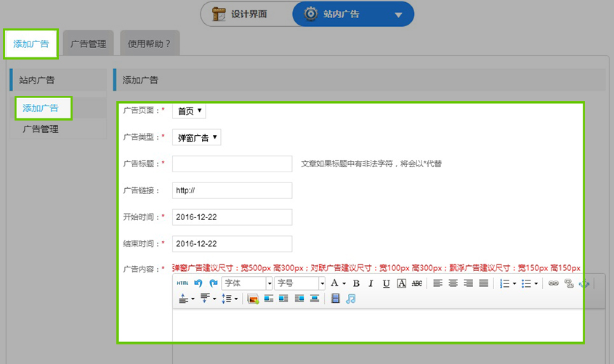Toggle bold formatting
Image resolution: width=614 pixels, height=364 pixels.
pyautogui.click(x=356, y=283)
